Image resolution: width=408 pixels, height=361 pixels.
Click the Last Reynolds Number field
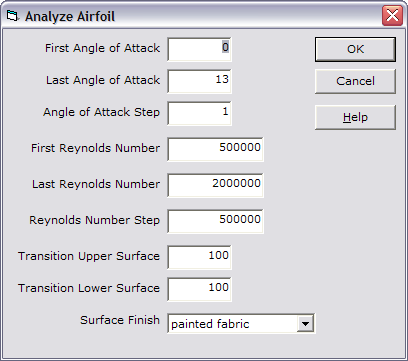[x=215, y=185]
